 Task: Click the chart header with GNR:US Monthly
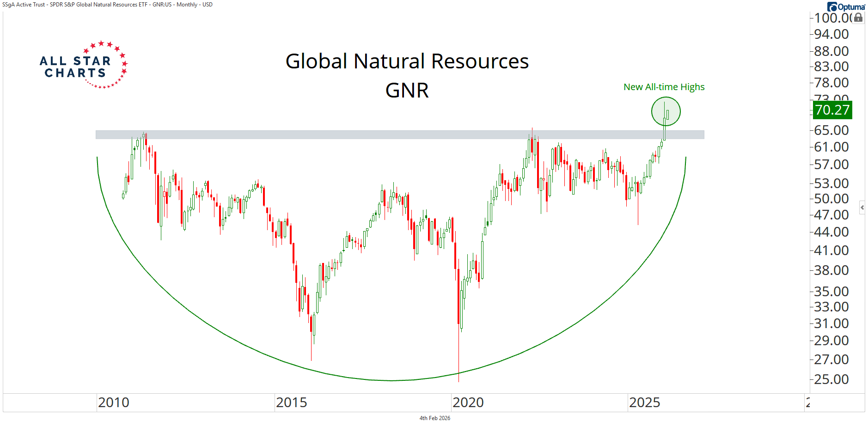[107, 5]
